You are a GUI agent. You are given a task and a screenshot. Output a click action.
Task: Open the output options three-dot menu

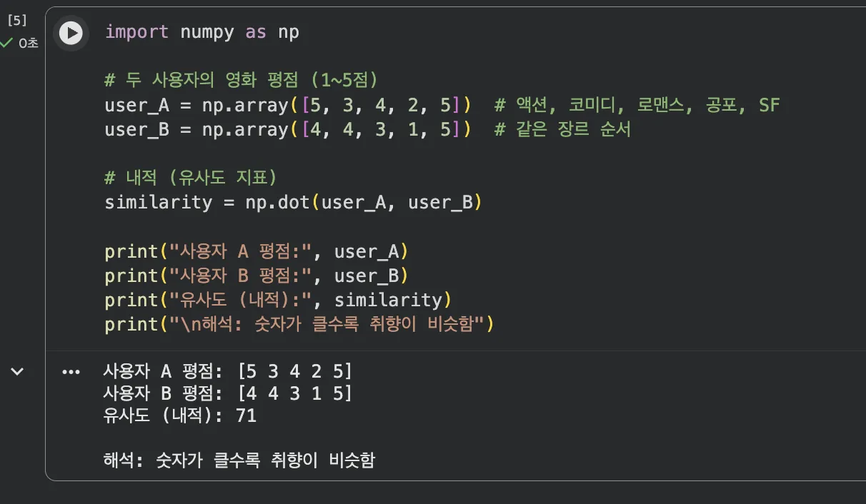point(71,372)
